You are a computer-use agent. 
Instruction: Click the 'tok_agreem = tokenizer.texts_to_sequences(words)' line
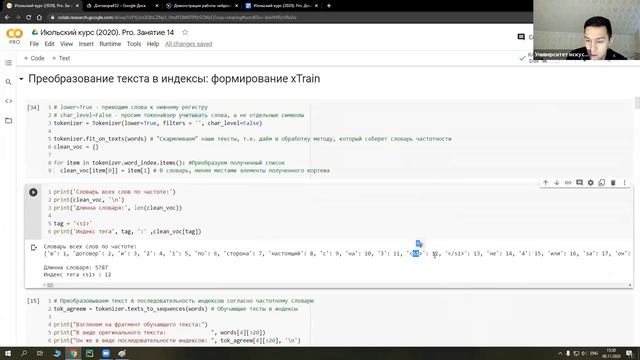click(176, 309)
